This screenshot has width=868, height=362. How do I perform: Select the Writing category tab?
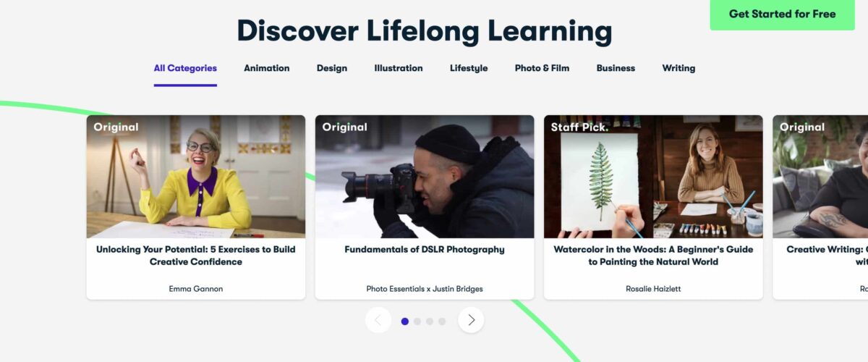coord(678,68)
